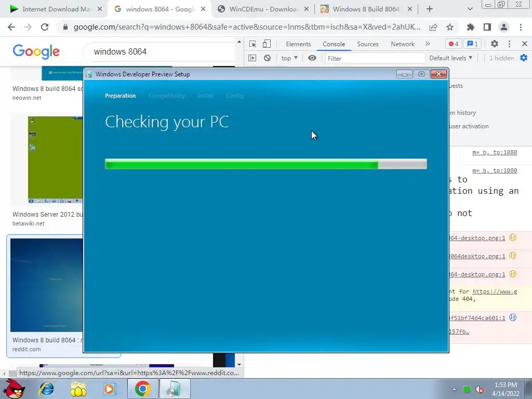Toggle the DevTools device toolbar icon
The height and width of the screenshot is (399, 532).
coord(267,44)
